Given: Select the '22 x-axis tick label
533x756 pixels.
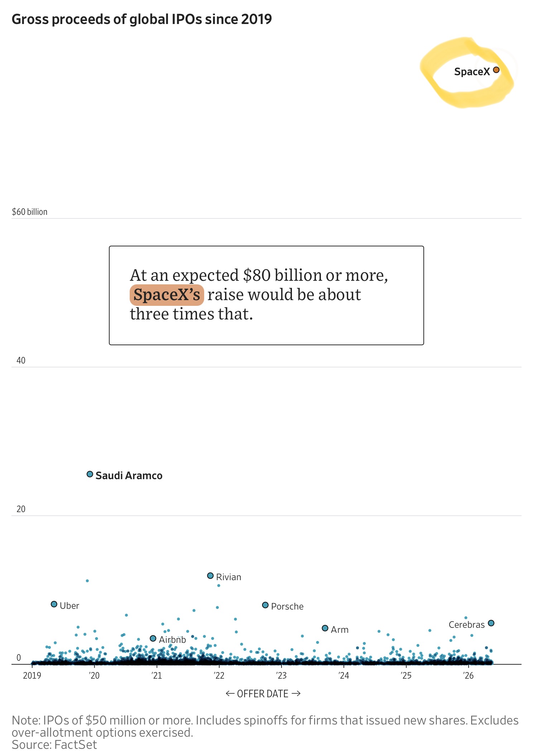Looking at the screenshot, I should point(219,675).
